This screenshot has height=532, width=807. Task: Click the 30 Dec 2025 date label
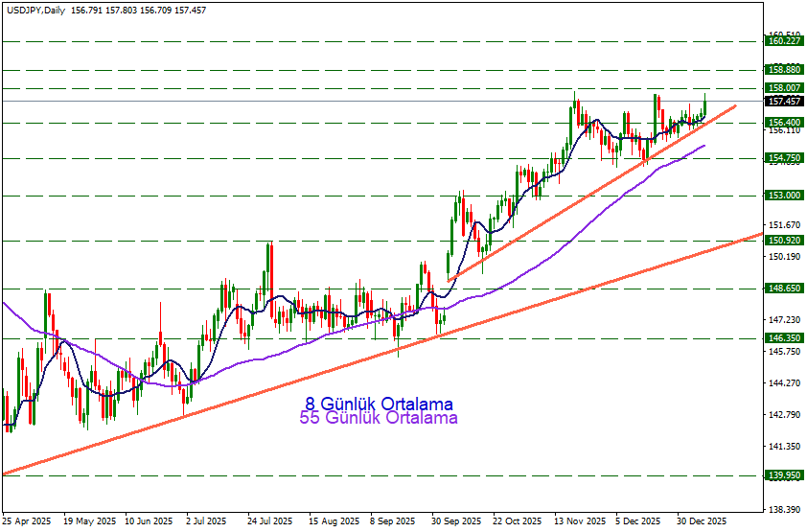[x=700, y=521]
